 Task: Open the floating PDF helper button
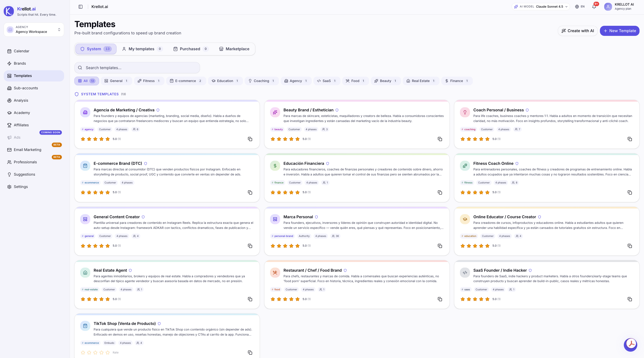coord(631,345)
